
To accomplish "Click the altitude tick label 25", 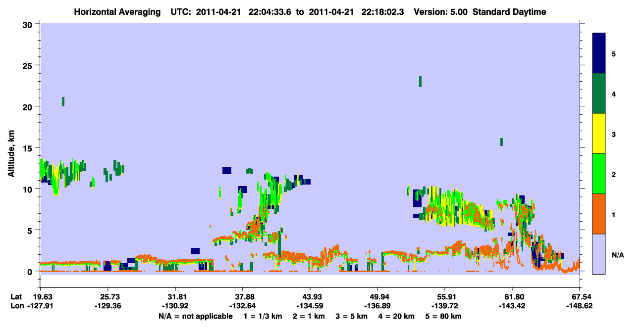I will coord(29,65).
